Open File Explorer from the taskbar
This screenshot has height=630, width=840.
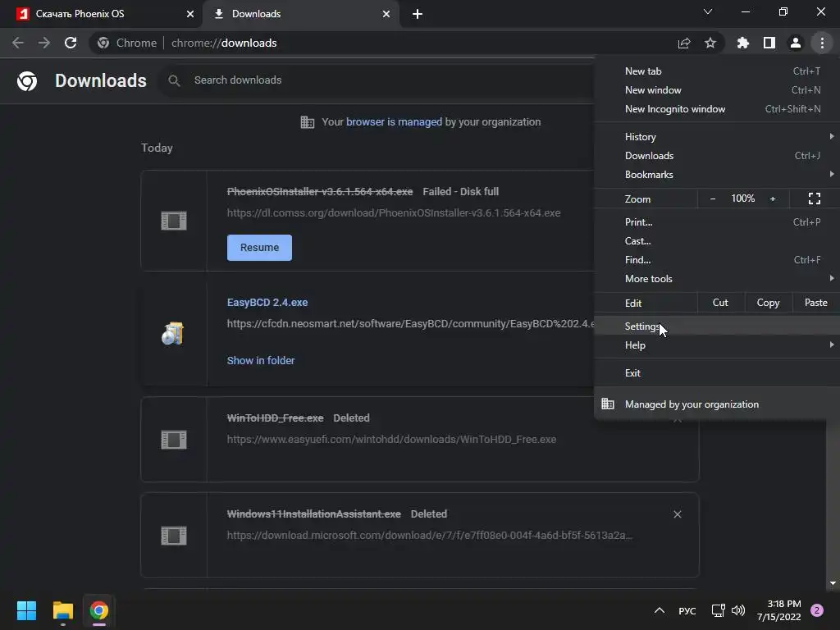62,610
